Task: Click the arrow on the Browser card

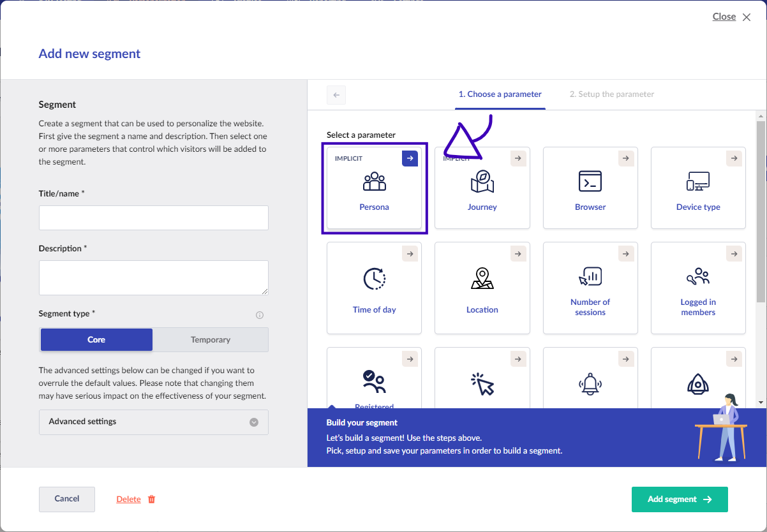Action: point(627,159)
